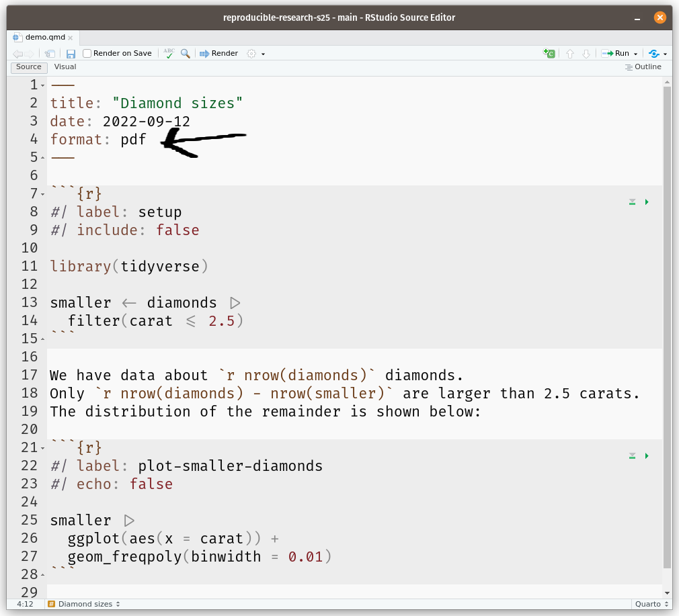679x616 pixels.
Task: Select the demo.qmd tab
Action: [44, 37]
